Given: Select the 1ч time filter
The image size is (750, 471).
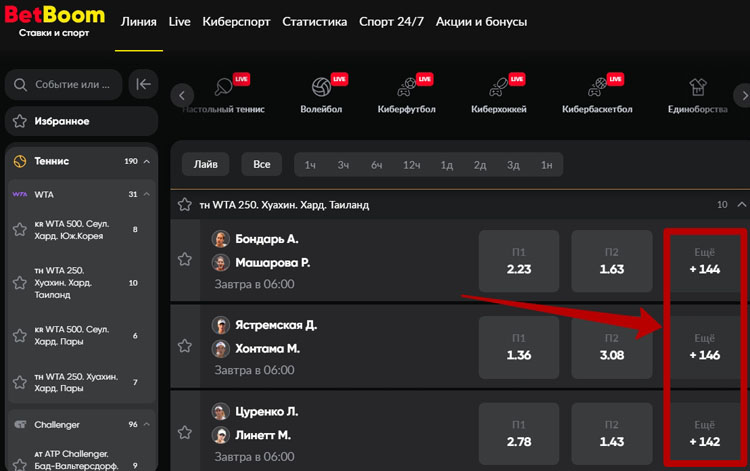Looking at the screenshot, I should click(310, 165).
